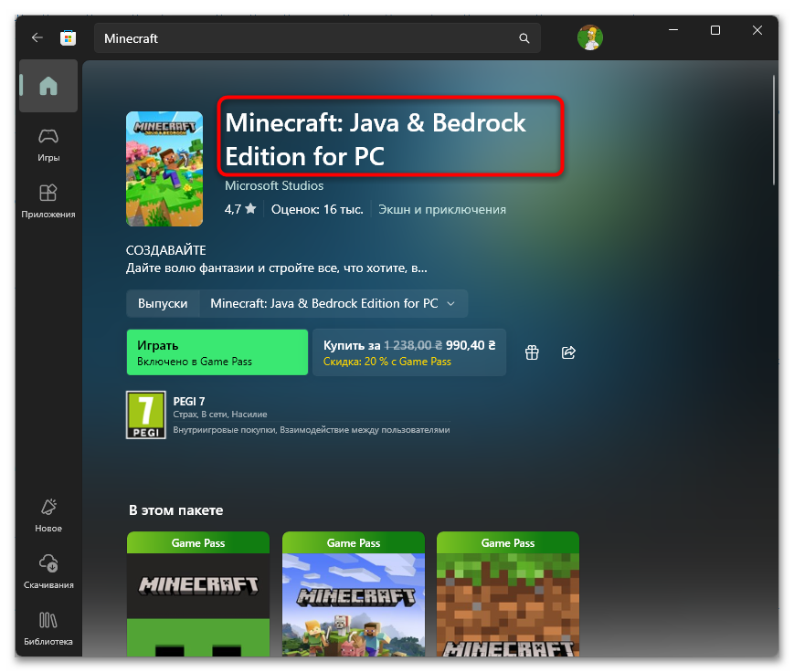Expand the Выпуски edition dropdown
This screenshot has height=672, width=794.
333,303
